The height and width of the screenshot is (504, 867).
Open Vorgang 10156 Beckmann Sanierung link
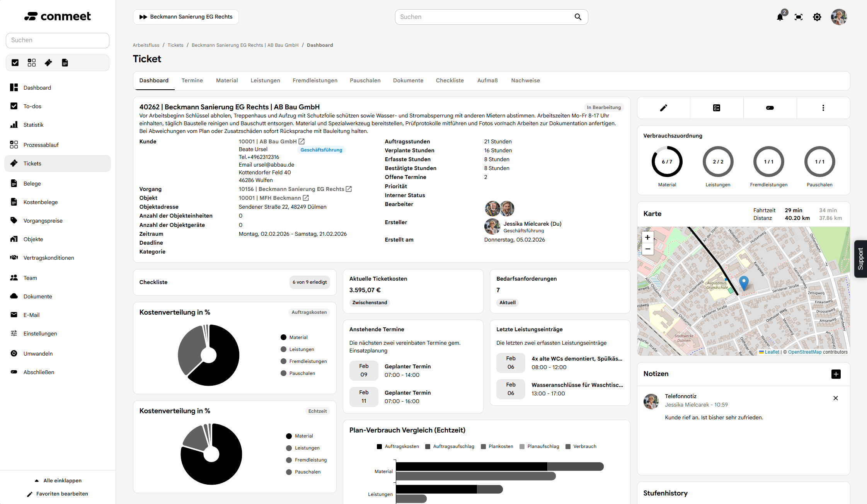291,189
